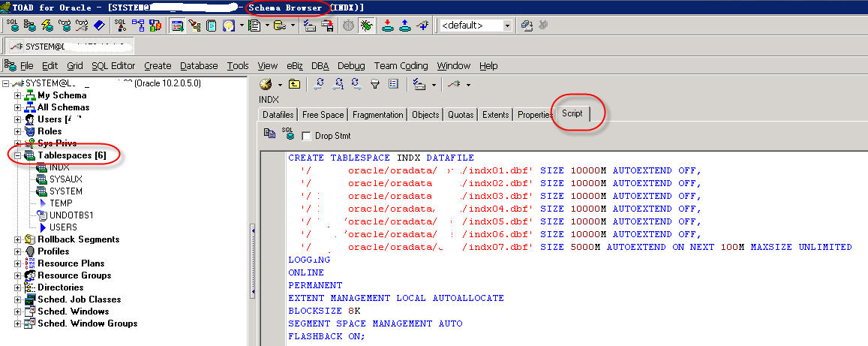This screenshot has height=346, width=868.
Task: Switch to the Datafiles tab
Action: (x=278, y=115)
